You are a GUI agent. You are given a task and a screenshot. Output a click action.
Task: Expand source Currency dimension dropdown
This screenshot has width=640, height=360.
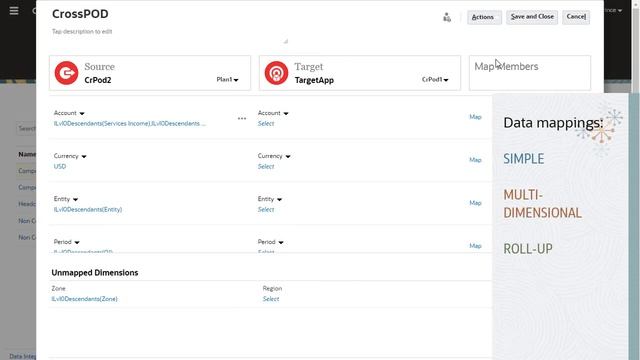(84, 156)
